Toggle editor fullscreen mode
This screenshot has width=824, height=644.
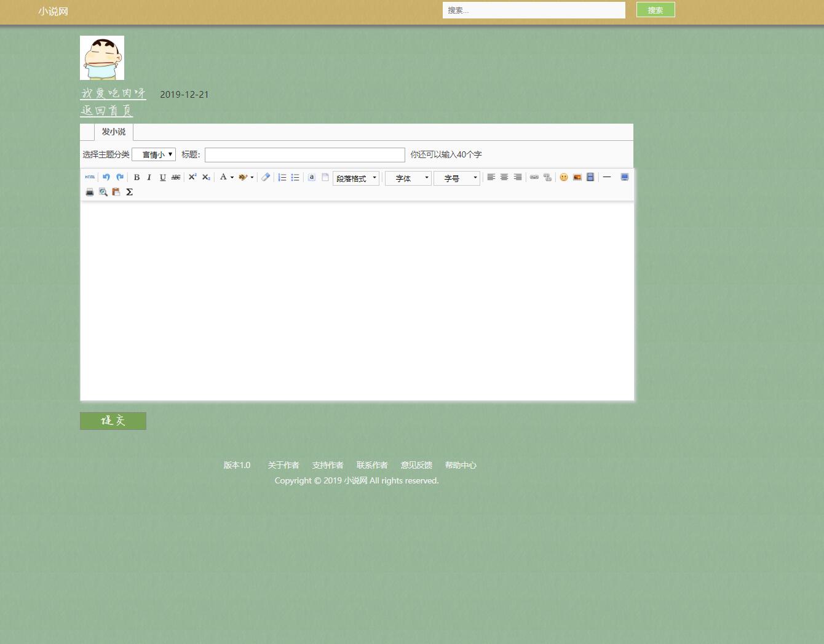click(x=625, y=177)
